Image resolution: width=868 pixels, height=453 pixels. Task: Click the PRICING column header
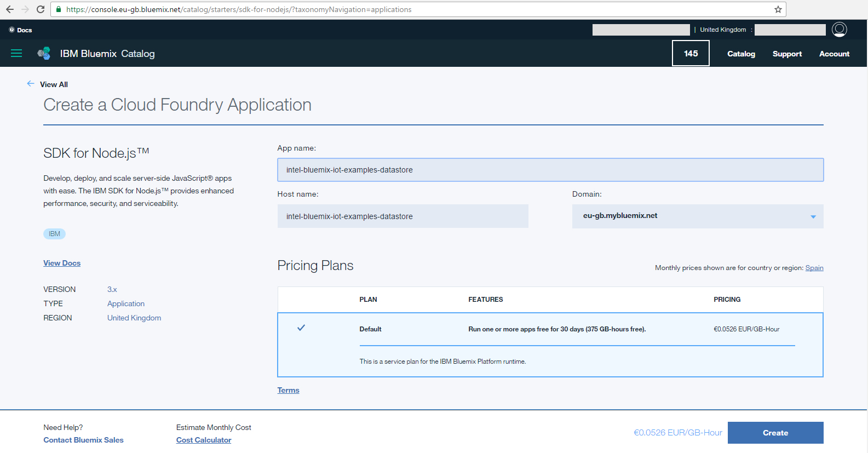point(727,300)
